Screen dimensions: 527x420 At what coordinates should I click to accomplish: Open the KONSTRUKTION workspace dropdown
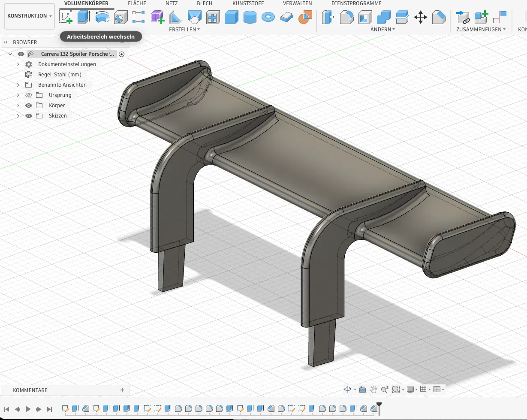tap(30, 16)
